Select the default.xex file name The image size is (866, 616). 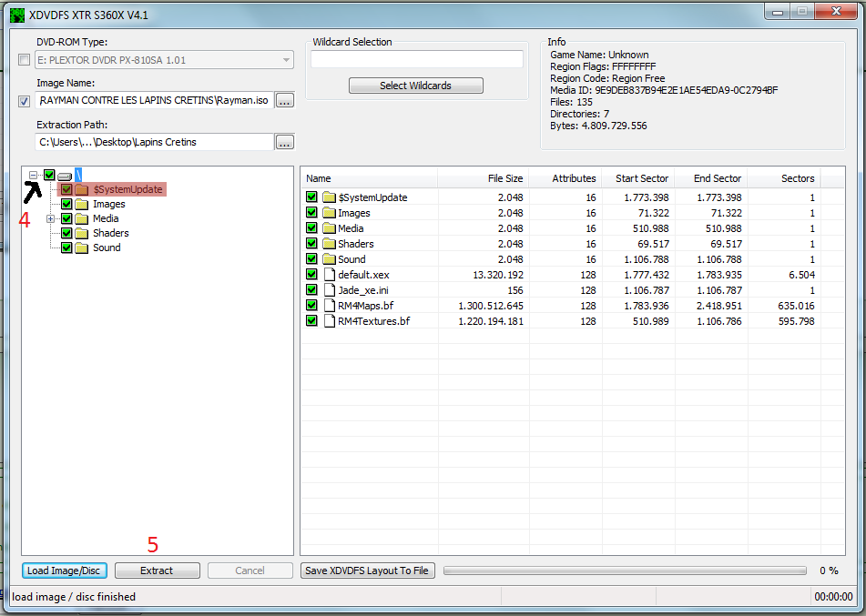tap(363, 274)
